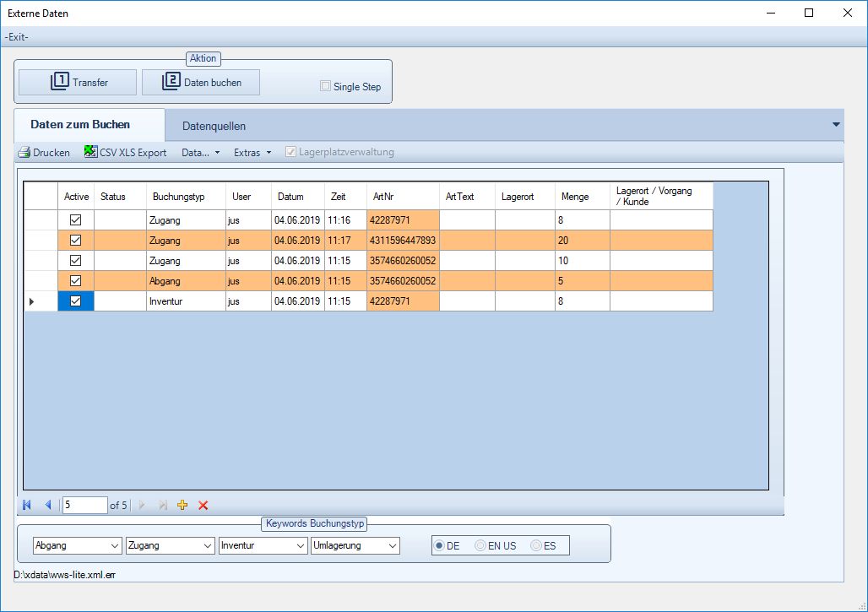Viewport: 868px width, 612px height.
Task: Sort by the Buchungstyp column header
Action: pos(186,197)
